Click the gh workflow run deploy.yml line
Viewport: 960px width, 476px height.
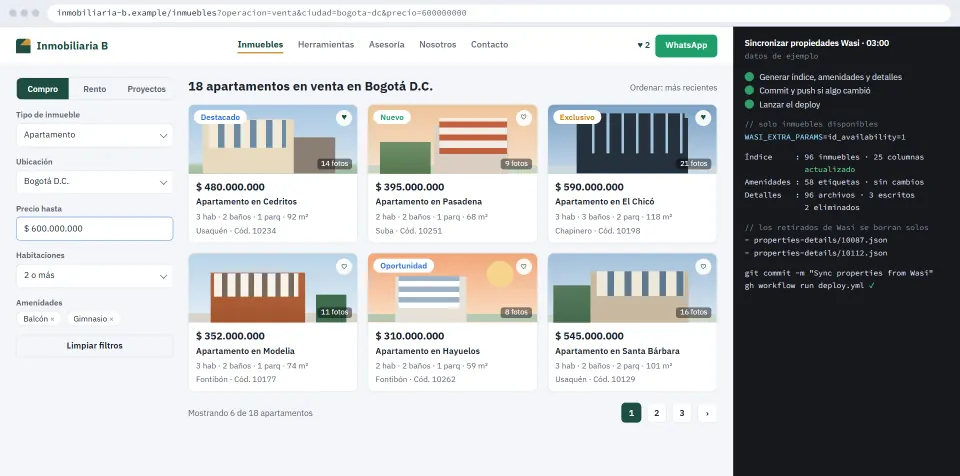pyautogui.click(x=809, y=286)
